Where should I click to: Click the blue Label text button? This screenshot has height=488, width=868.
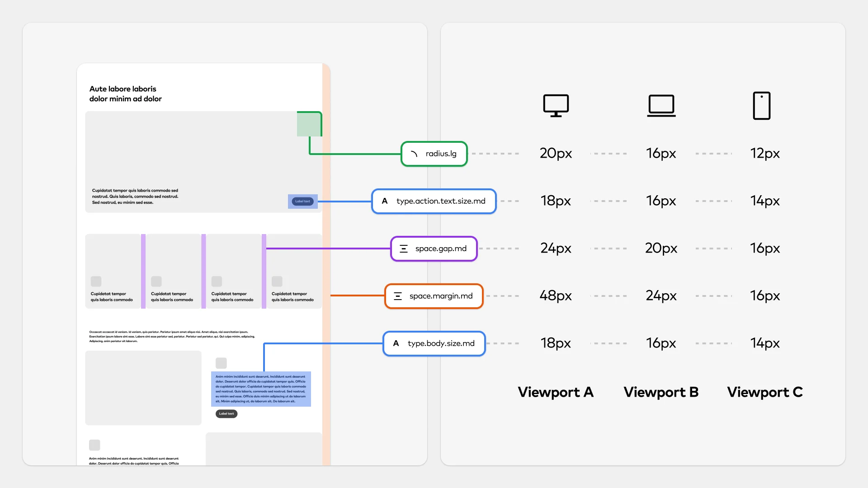click(302, 202)
